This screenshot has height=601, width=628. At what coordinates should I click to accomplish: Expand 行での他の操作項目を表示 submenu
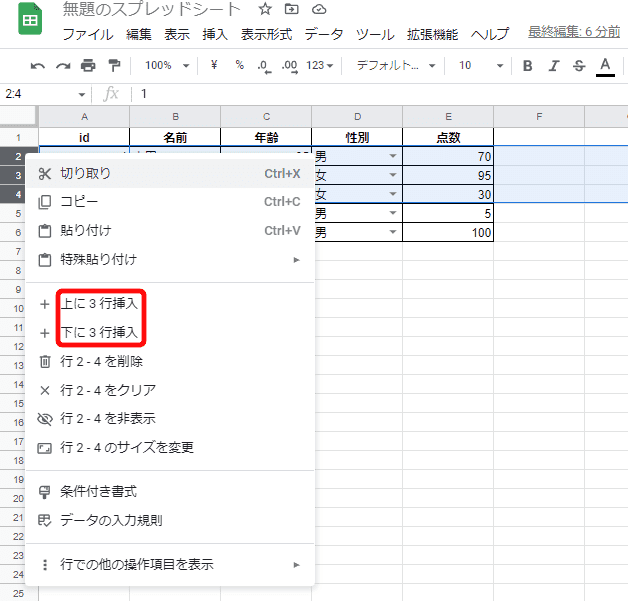(170, 565)
